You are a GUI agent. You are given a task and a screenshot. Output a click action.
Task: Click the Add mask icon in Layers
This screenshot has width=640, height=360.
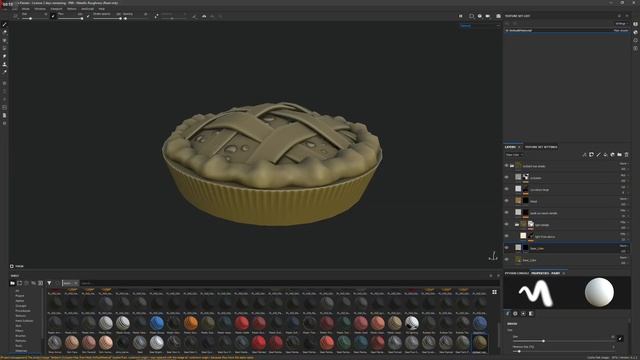591,155
